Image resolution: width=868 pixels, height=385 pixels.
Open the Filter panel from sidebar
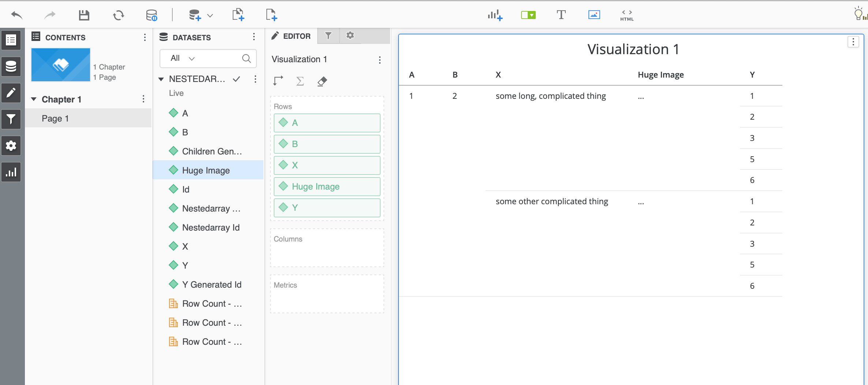click(11, 119)
